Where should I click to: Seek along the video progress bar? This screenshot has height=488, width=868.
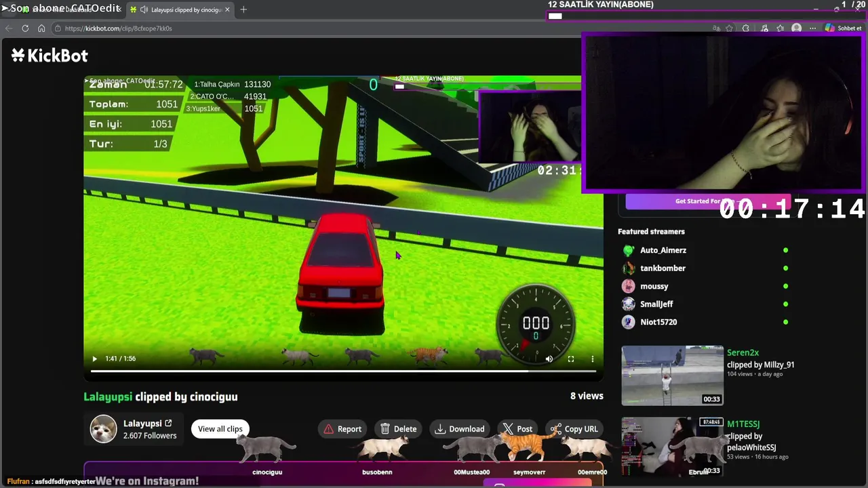pos(343,371)
